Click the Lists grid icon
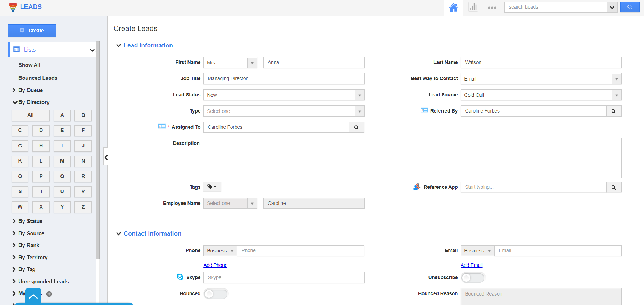 coord(17,49)
